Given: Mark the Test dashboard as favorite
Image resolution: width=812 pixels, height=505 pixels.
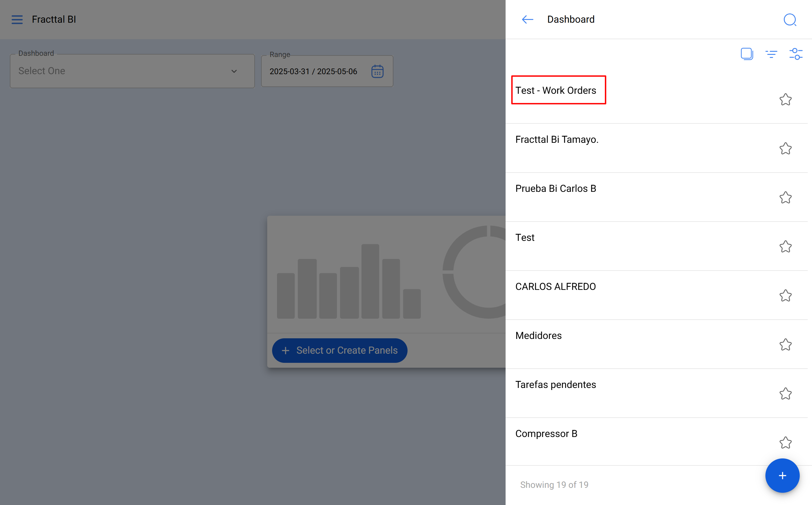Looking at the screenshot, I should [x=785, y=246].
